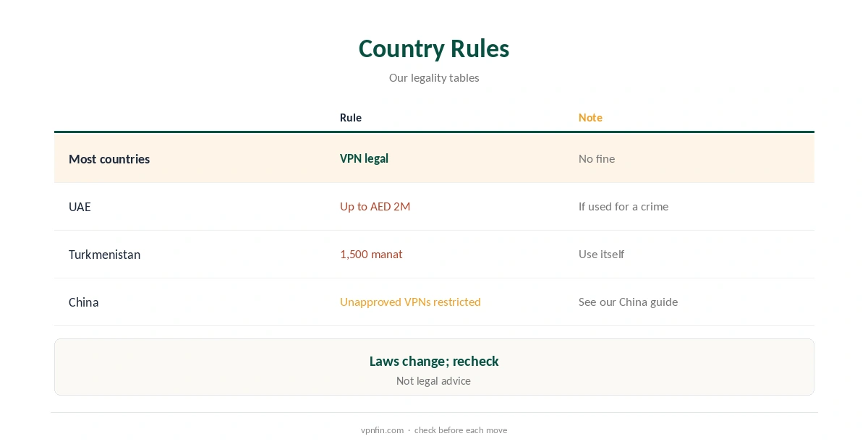This screenshot has width=868, height=444.
Task: Click the "If used for a crime" note
Action: pos(624,207)
